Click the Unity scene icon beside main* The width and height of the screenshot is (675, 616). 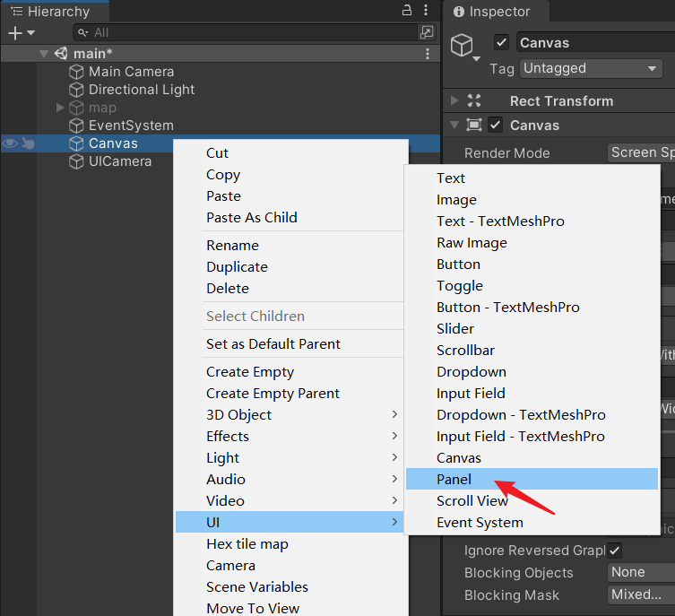pyautogui.click(x=61, y=54)
